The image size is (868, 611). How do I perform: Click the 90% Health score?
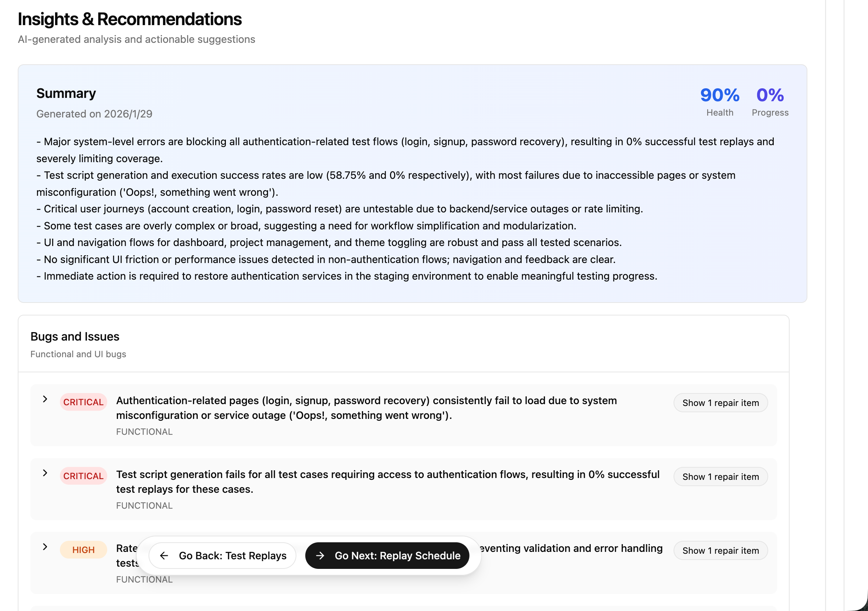[x=719, y=95]
